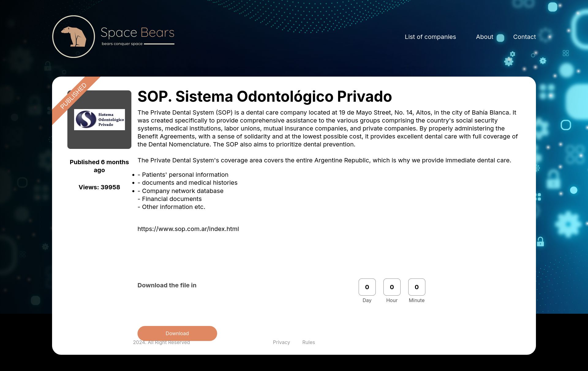Click the sop.com.ar website URL text
This screenshot has height=371, width=588.
(188, 229)
